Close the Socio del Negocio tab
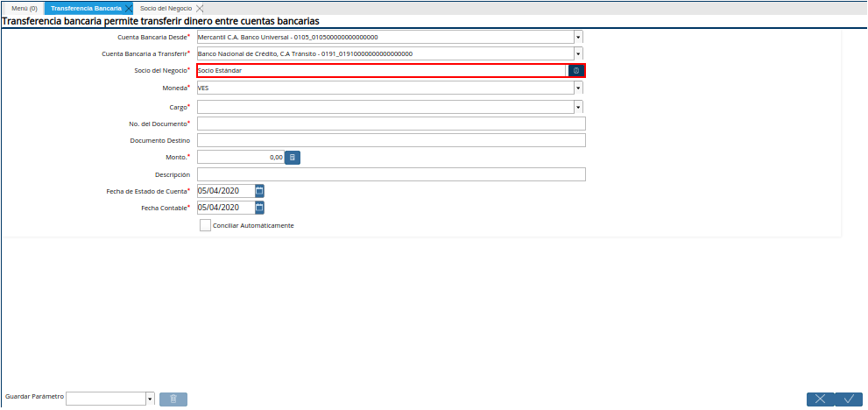Viewport: 868px width, 410px height. pos(200,8)
